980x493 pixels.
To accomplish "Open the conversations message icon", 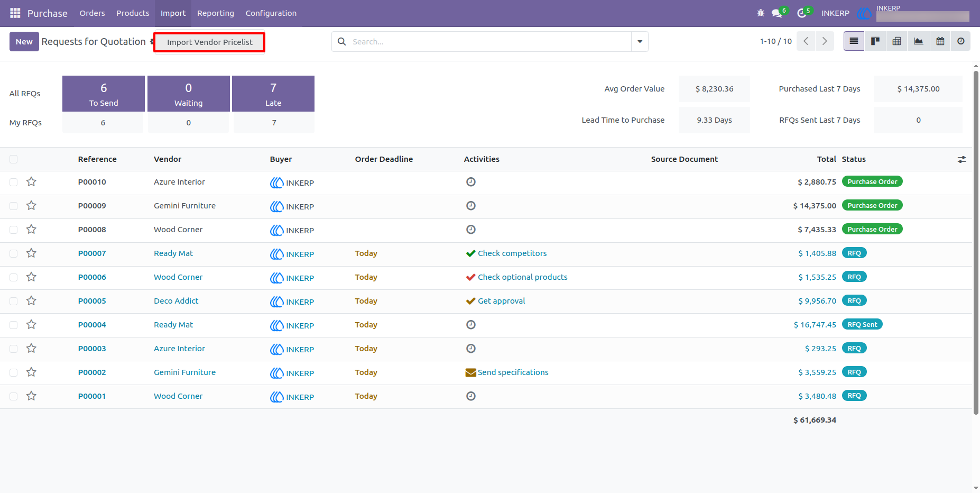I will point(777,13).
